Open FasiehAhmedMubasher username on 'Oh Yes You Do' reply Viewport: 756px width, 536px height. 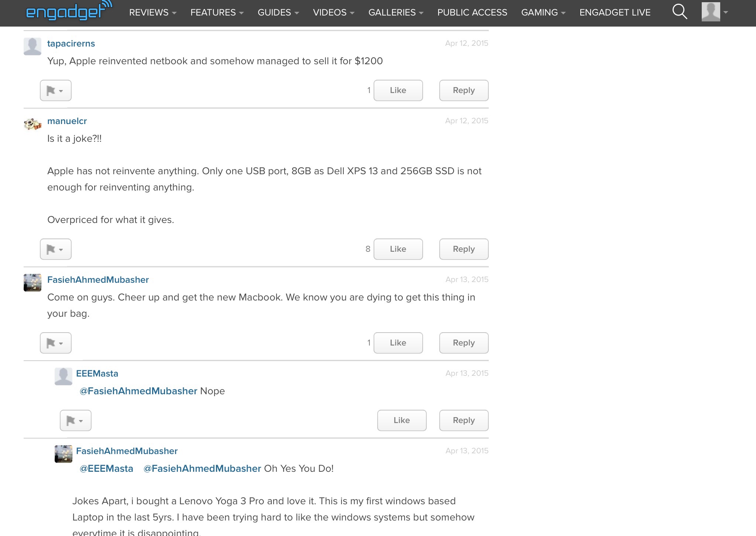coord(127,451)
